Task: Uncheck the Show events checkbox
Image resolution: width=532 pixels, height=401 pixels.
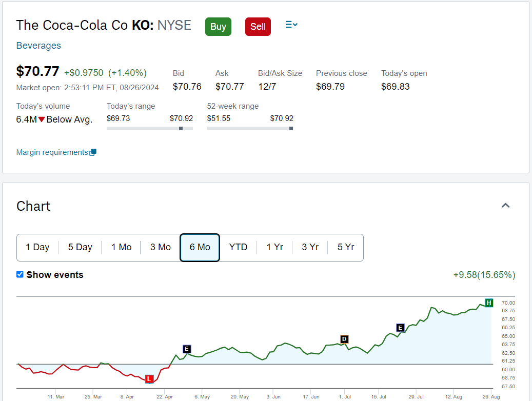Action: click(20, 274)
